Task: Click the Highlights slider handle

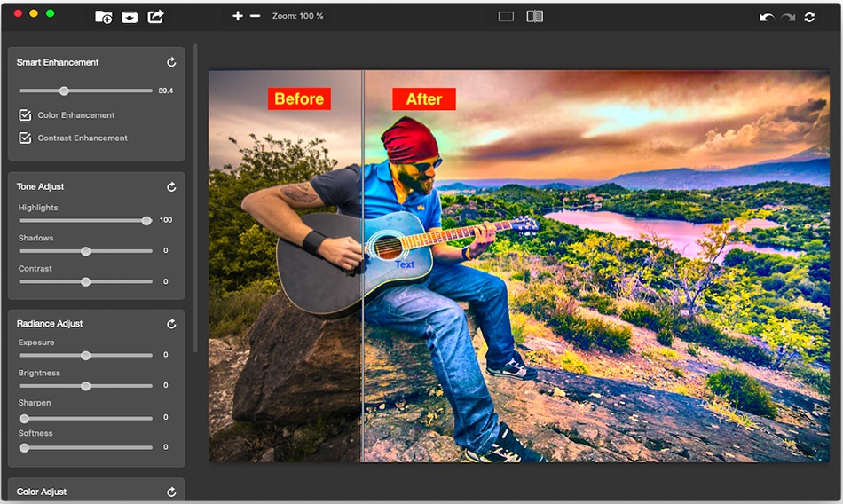Action: point(146,221)
